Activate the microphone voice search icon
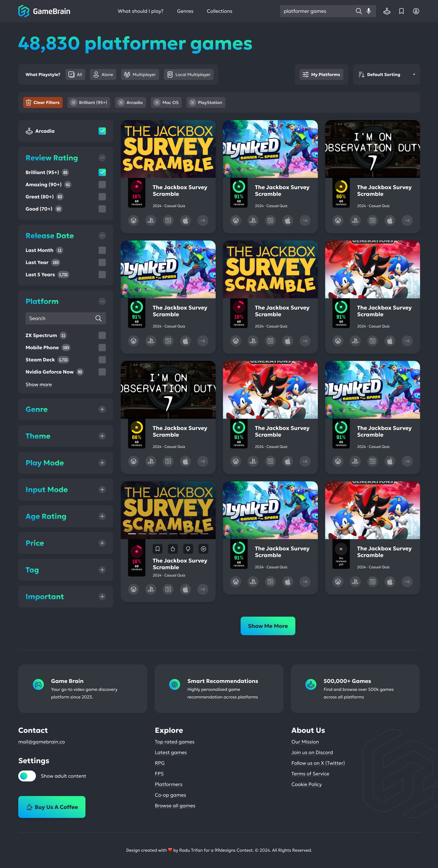 [368, 11]
